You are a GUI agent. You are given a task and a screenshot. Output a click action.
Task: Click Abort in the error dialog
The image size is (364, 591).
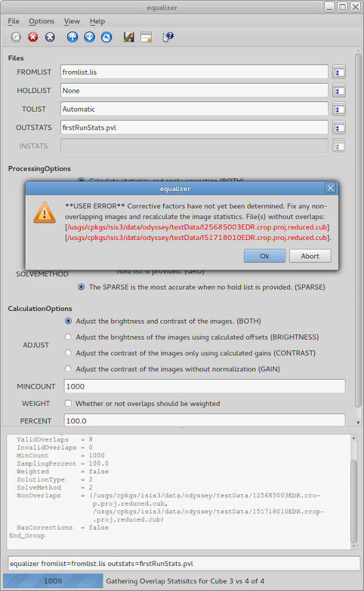point(310,256)
